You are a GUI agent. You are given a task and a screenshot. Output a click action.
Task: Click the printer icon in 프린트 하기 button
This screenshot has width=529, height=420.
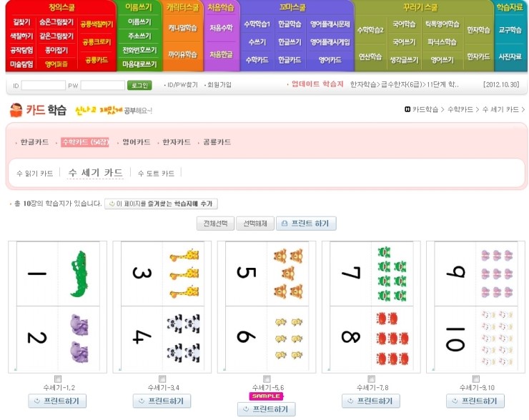click(285, 224)
